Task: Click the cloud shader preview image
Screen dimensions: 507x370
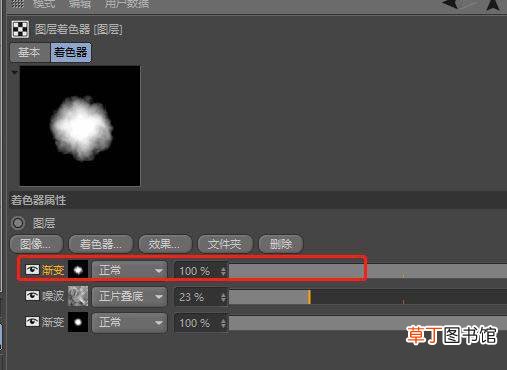Action: (x=80, y=126)
